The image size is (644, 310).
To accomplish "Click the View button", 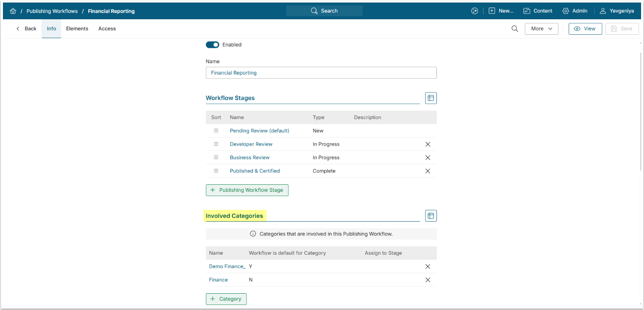I will pos(585,28).
